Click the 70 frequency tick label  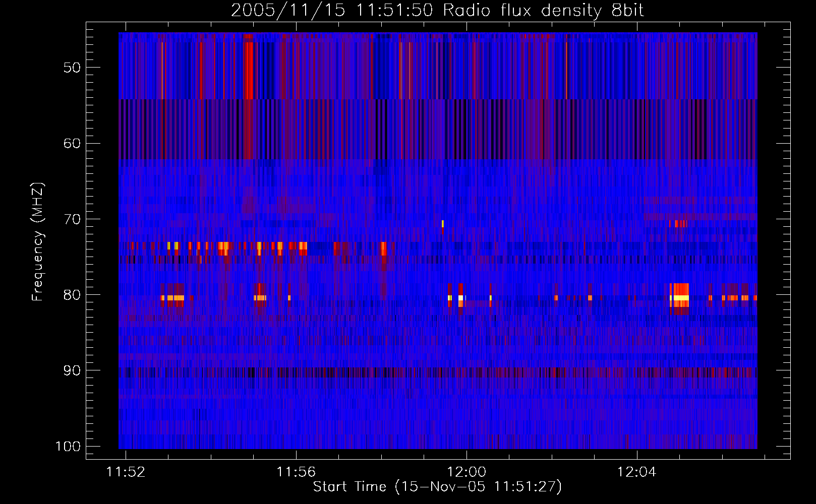pyautogui.click(x=72, y=219)
